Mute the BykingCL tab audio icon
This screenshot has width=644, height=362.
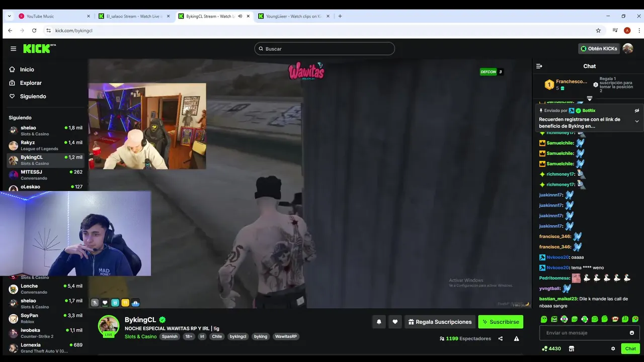pyautogui.click(x=240, y=16)
